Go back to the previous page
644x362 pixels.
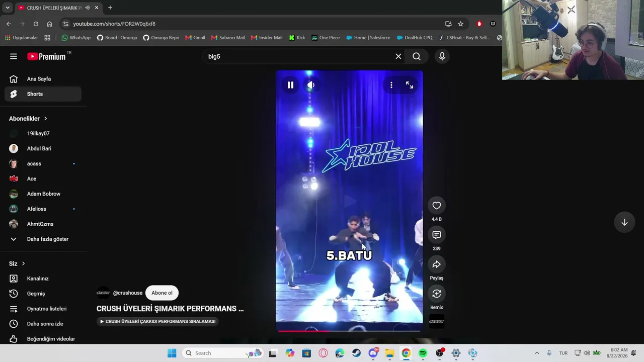[9, 24]
